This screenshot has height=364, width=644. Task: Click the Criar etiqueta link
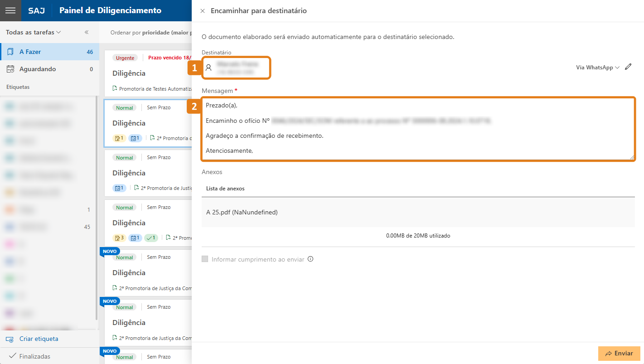[39, 339]
